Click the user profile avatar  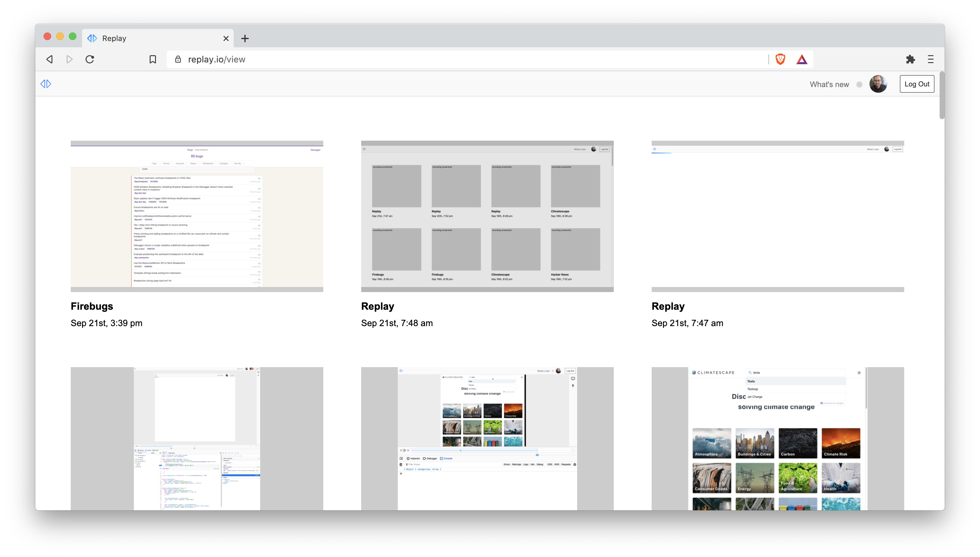tap(878, 84)
